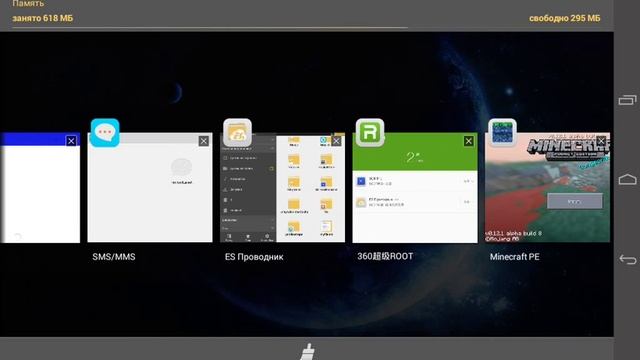The image size is (640, 360).
Task: Tap the recent apps navigation button
Action: click(627, 100)
